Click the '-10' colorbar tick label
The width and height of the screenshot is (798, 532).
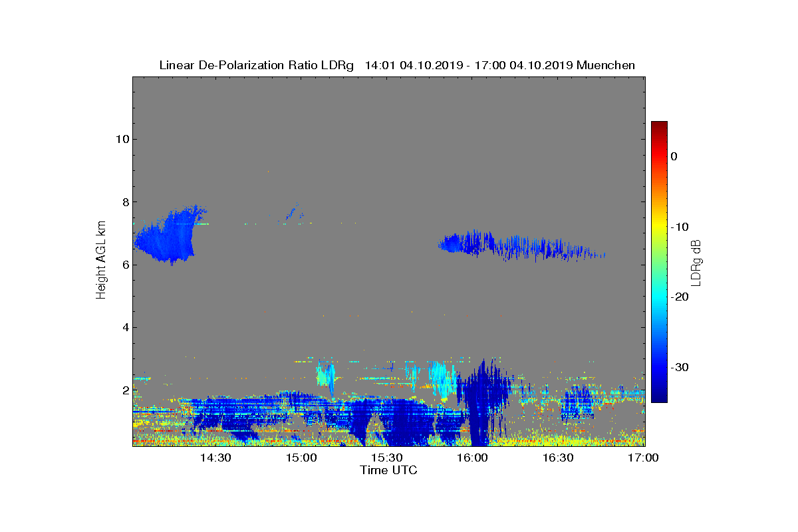(x=680, y=227)
